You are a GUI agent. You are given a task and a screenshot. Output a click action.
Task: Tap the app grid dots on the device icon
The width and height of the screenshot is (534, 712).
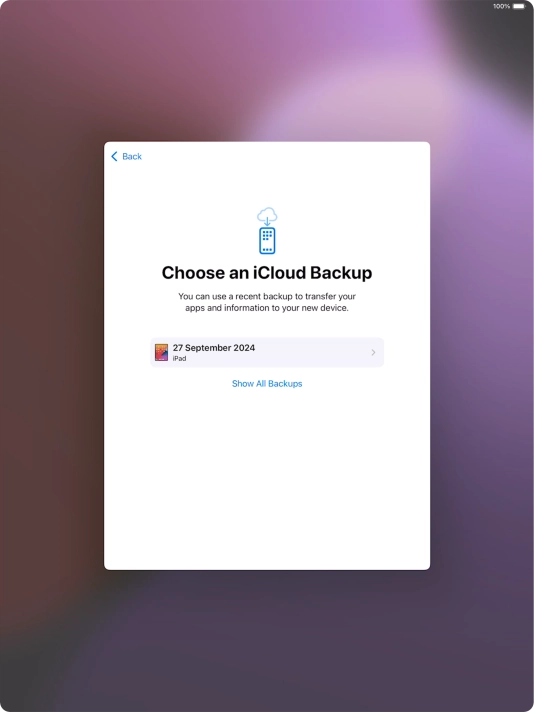267,235
